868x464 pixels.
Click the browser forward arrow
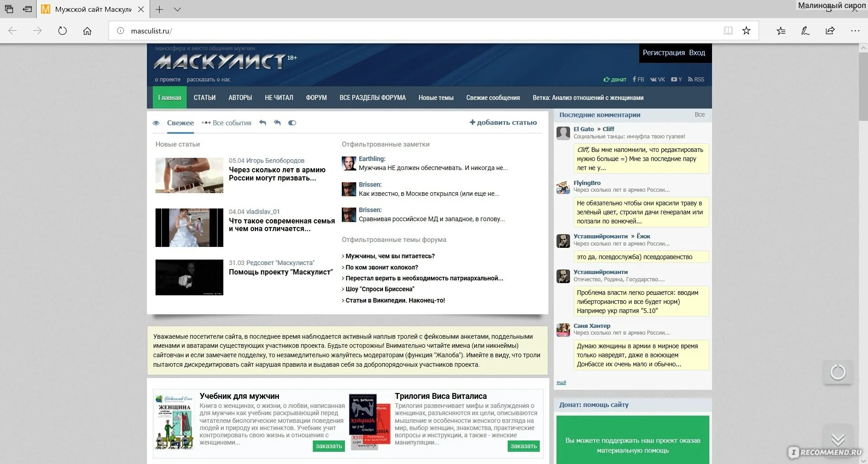pyautogui.click(x=38, y=31)
